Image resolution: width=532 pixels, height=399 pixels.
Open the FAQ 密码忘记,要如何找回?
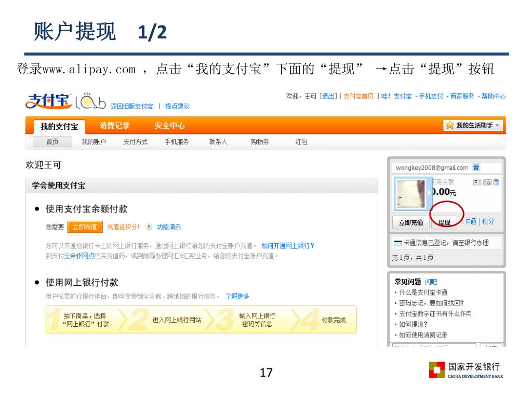click(431, 303)
